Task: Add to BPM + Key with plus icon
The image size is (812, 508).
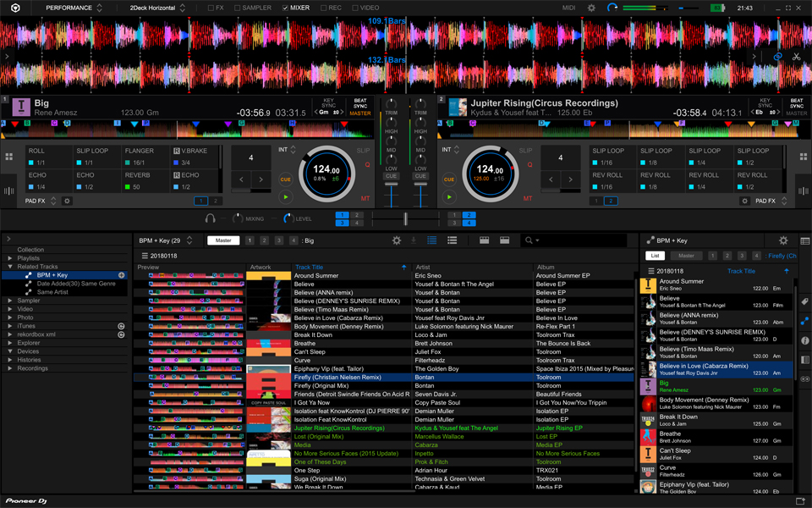Action: tap(121, 275)
